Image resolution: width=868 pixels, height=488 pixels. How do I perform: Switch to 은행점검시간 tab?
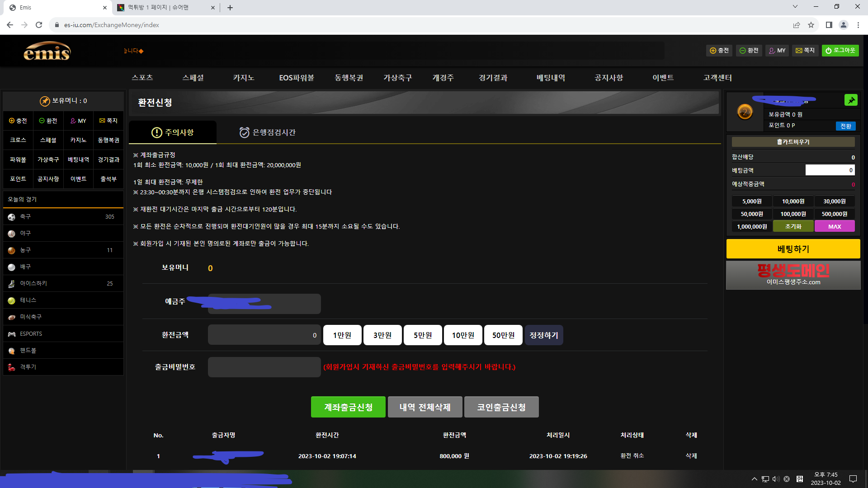coord(267,132)
